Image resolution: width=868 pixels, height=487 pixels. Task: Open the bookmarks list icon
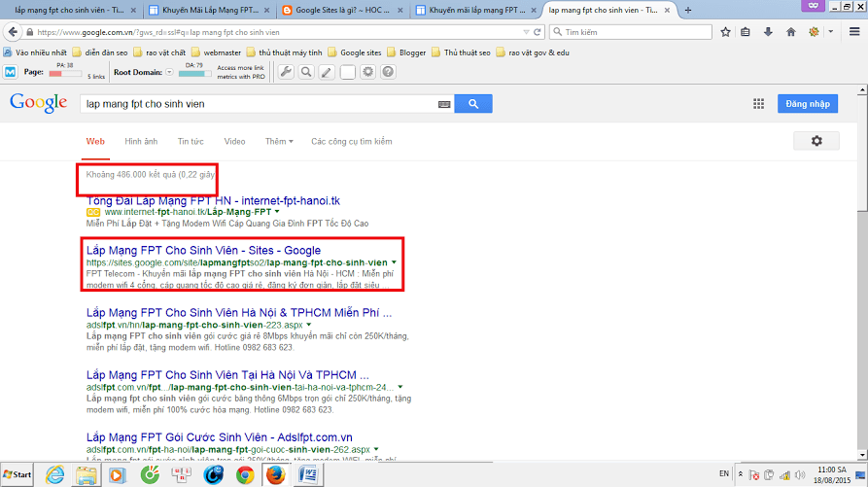coord(746,32)
